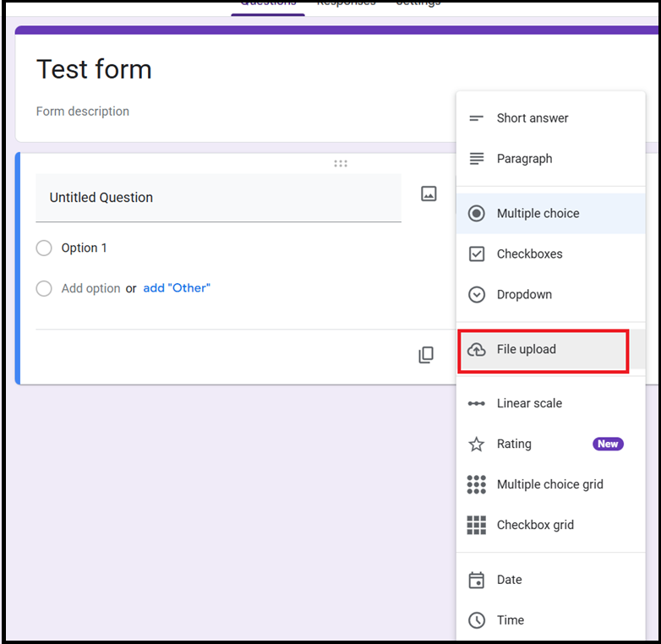The height and width of the screenshot is (644, 661).
Task: Click the add image icon beside question title
Action: (x=429, y=194)
